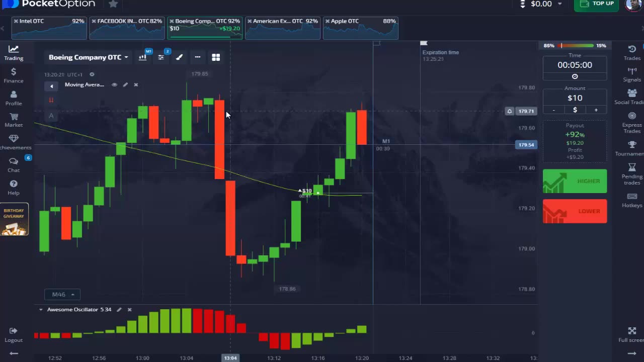Open the three-dots more options menu

click(198, 57)
